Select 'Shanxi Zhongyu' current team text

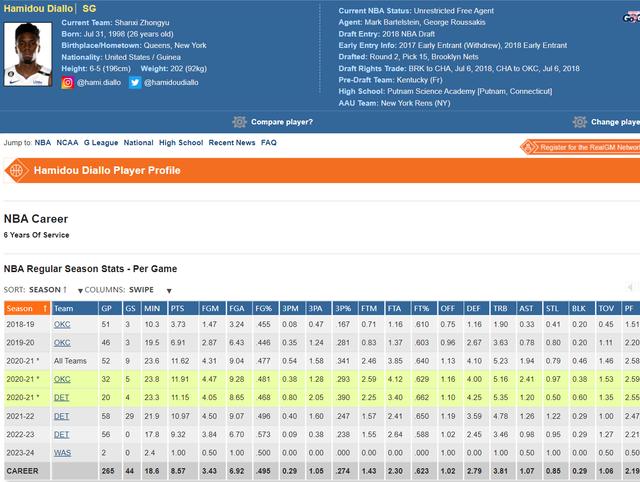click(x=142, y=22)
